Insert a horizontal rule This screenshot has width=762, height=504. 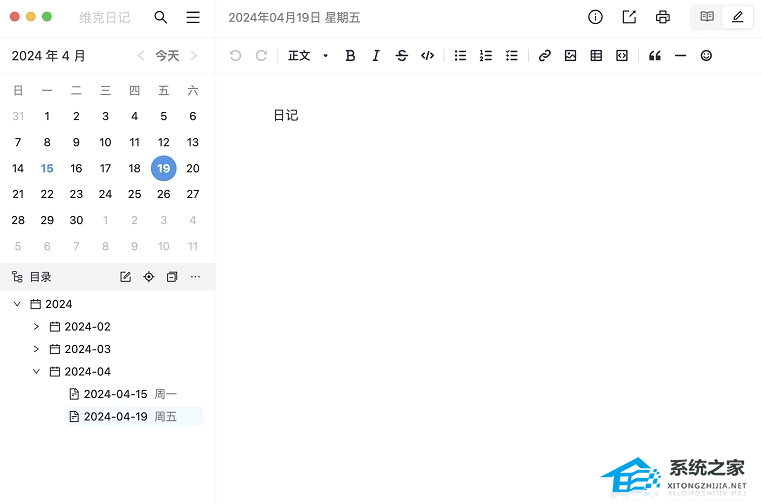tap(680, 55)
